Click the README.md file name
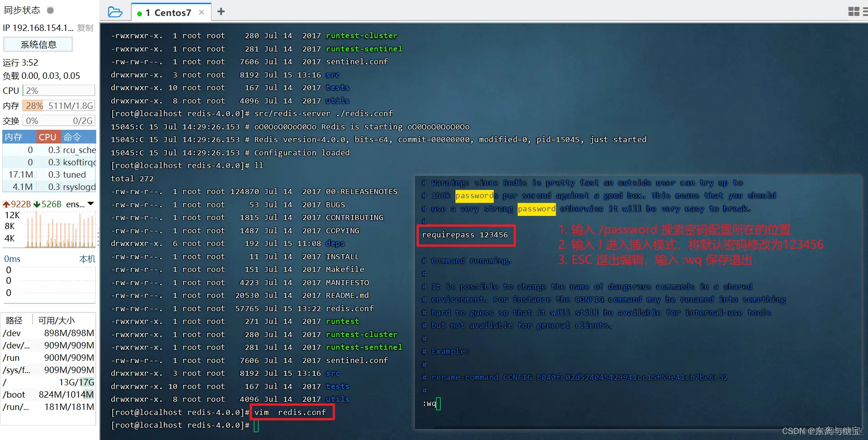This screenshot has height=440, width=868. click(347, 296)
